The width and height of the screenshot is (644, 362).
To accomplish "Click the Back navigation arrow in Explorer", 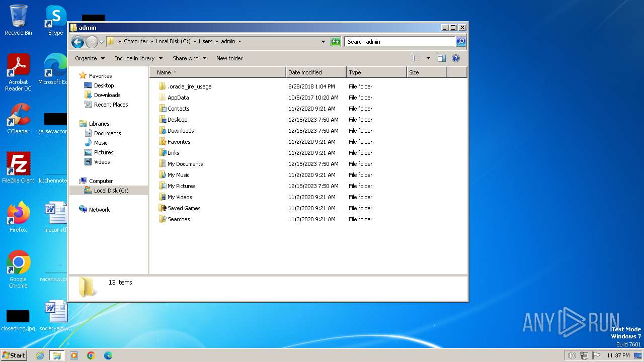I will [x=77, y=42].
